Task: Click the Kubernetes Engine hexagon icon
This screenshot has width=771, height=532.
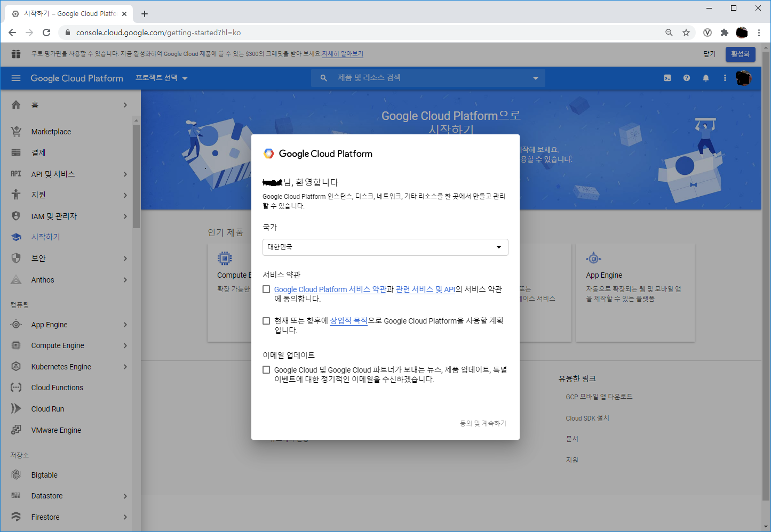Action: [x=16, y=366]
